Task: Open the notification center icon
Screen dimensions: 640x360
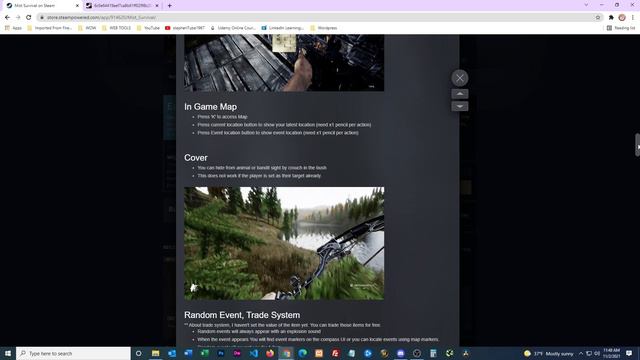Action: pyautogui.click(x=629, y=353)
